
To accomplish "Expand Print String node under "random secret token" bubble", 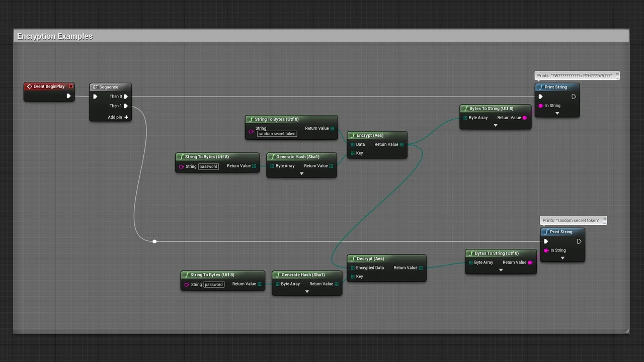I will click(x=562, y=258).
